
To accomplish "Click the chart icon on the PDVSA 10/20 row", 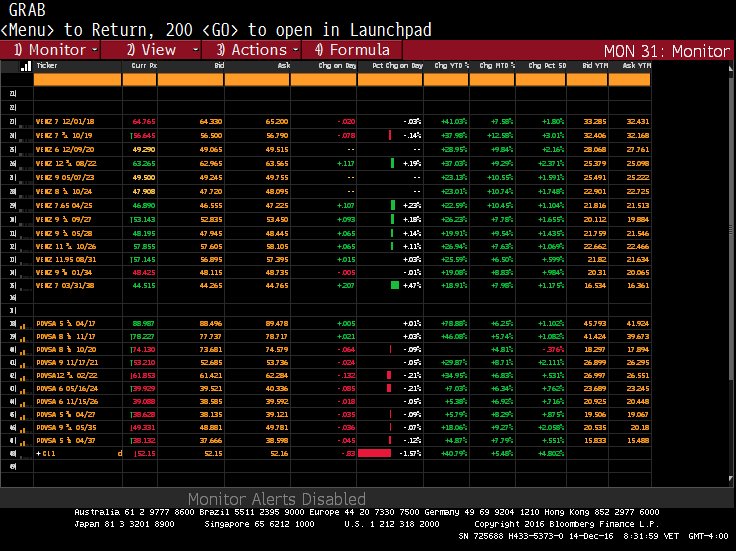I will click(x=23, y=350).
